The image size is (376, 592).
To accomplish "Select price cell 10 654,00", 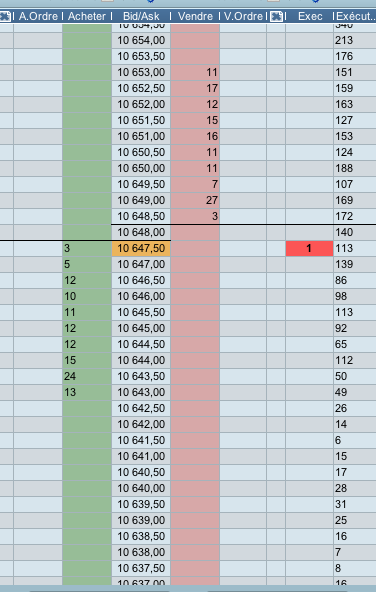I will (141, 40).
